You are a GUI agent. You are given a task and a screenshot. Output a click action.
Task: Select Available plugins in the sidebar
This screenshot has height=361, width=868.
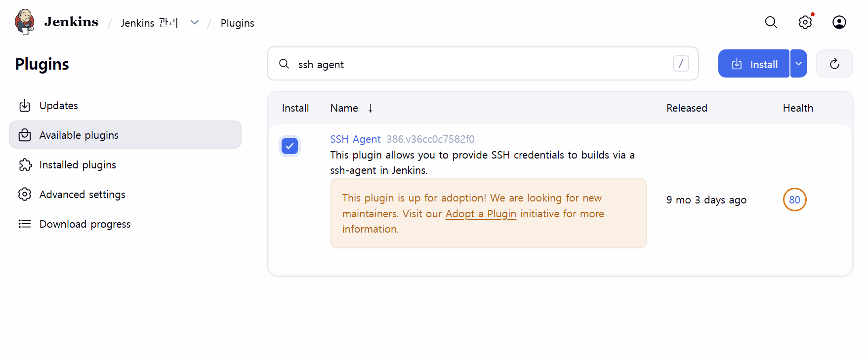(x=125, y=135)
